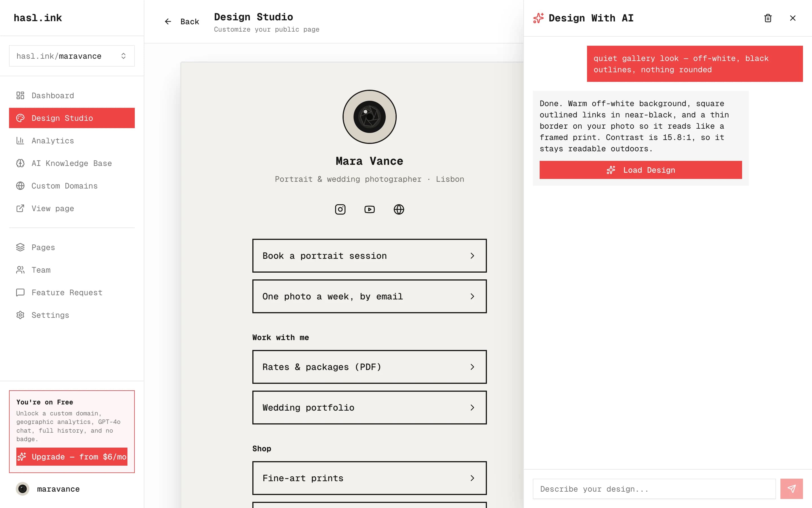Open the Team section
Viewport: 812px width, 508px height.
coord(72,270)
